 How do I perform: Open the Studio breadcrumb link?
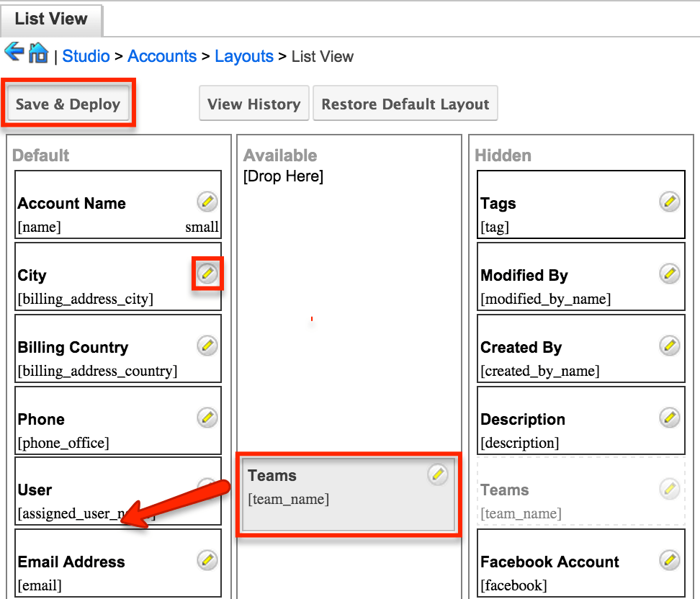(x=86, y=56)
